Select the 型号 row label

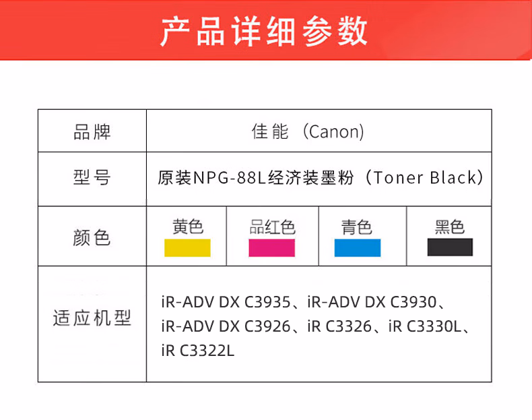tap(92, 178)
